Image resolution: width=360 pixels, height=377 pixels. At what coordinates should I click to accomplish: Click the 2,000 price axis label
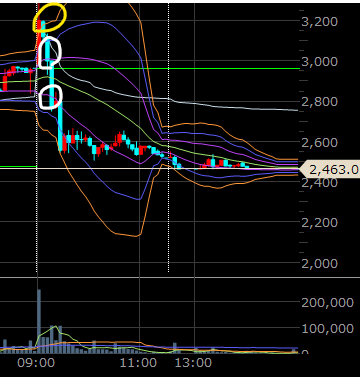(319, 263)
